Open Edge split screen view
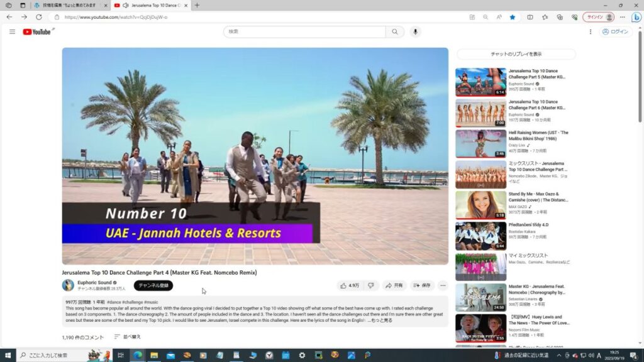644x362 pixels. [530, 17]
